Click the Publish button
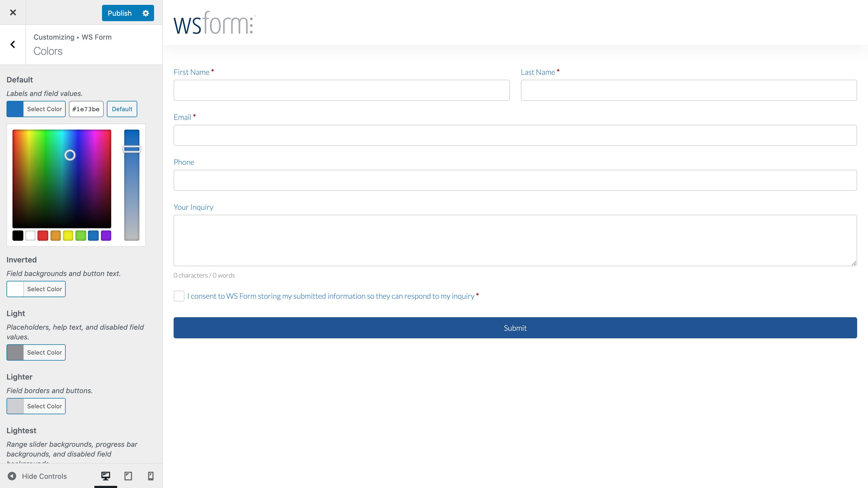The image size is (868, 488). coord(120,13)
